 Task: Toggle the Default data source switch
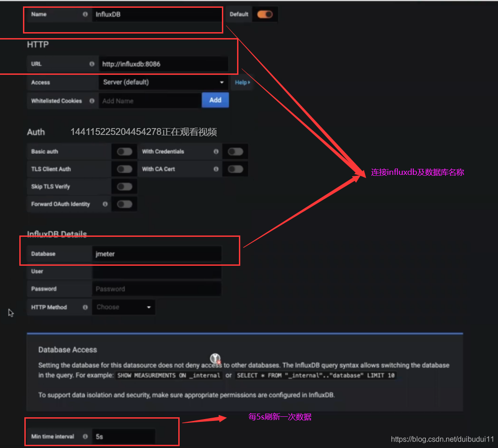(x=265, y=14)
